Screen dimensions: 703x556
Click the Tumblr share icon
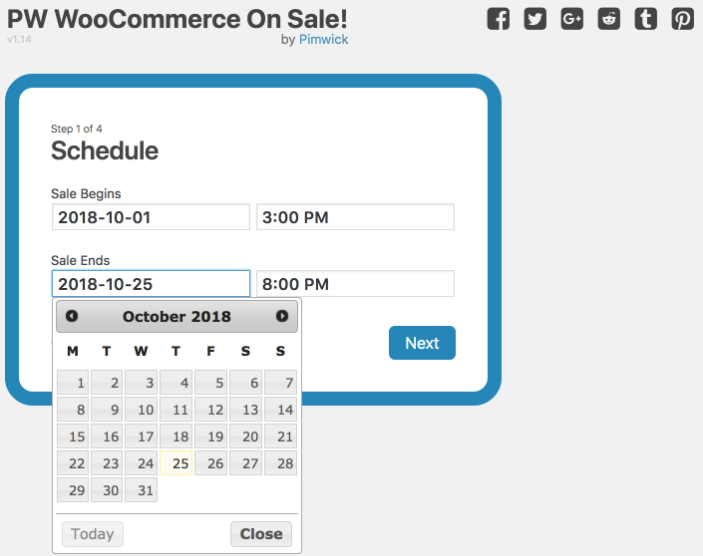tap(646, 19)
